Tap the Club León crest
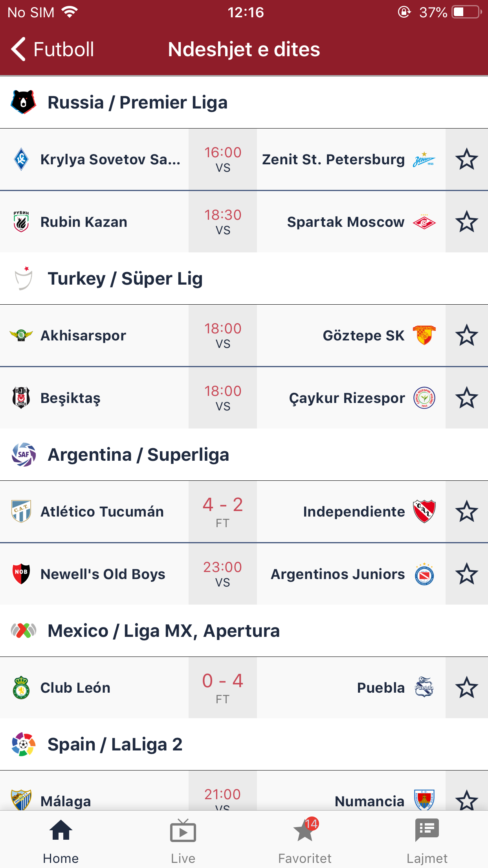The image size is (488, 868). click(x=21, y=688)
